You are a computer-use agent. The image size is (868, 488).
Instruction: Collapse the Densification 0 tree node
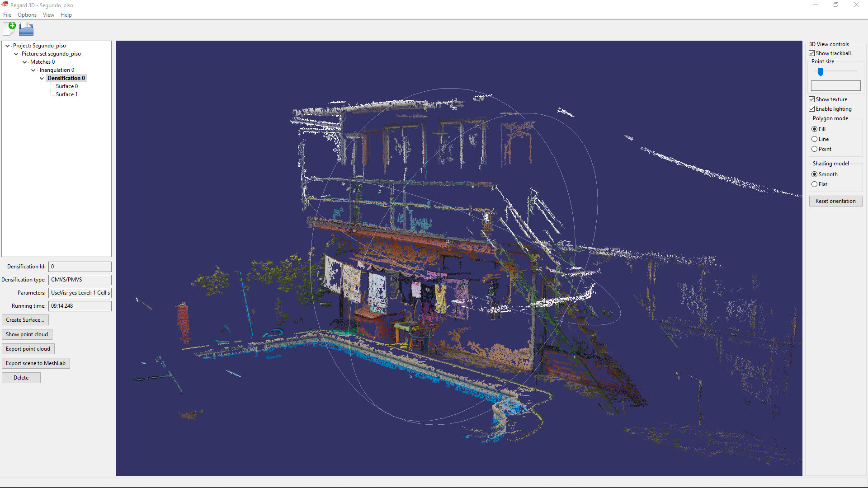tap(41, 78)
